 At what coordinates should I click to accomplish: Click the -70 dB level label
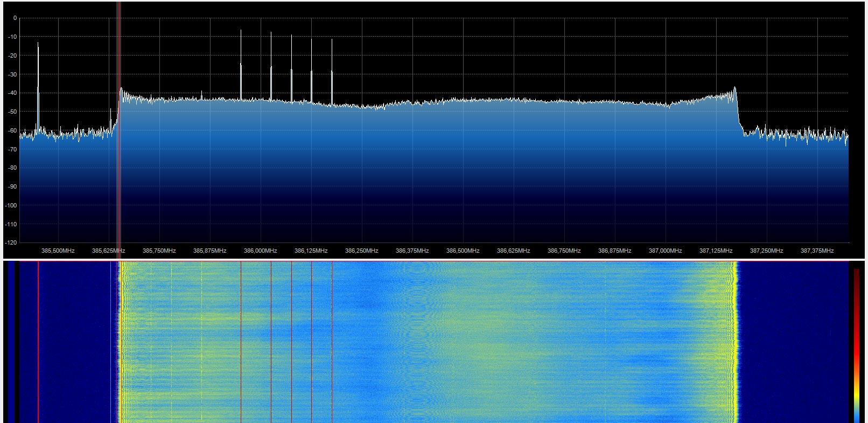pos(12,149)
